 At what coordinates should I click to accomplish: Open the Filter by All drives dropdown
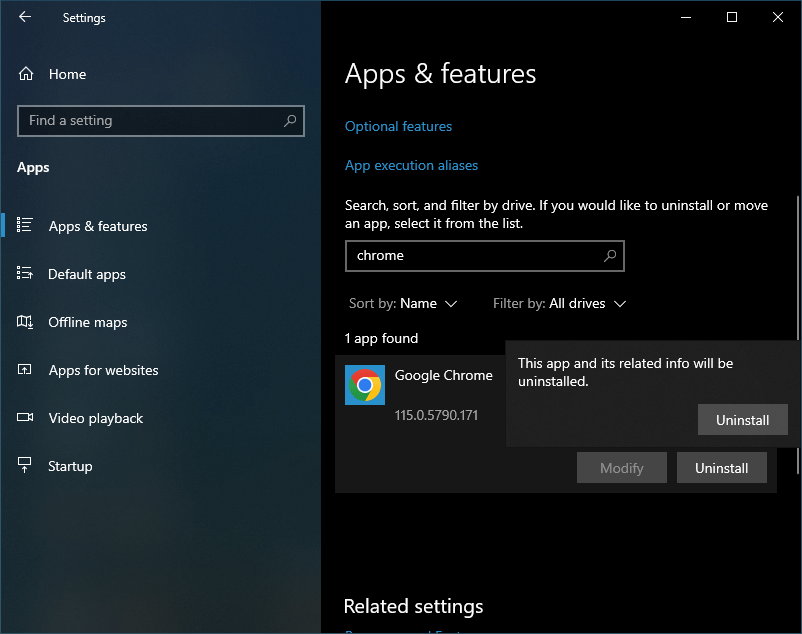coord(560,303)
